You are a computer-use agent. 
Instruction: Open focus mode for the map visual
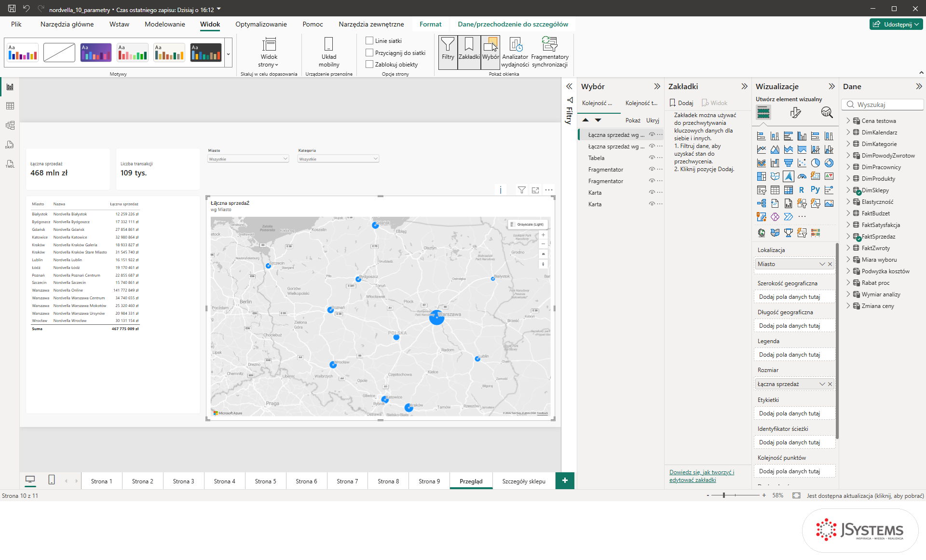pyautogui.click(x=535, y=190)
